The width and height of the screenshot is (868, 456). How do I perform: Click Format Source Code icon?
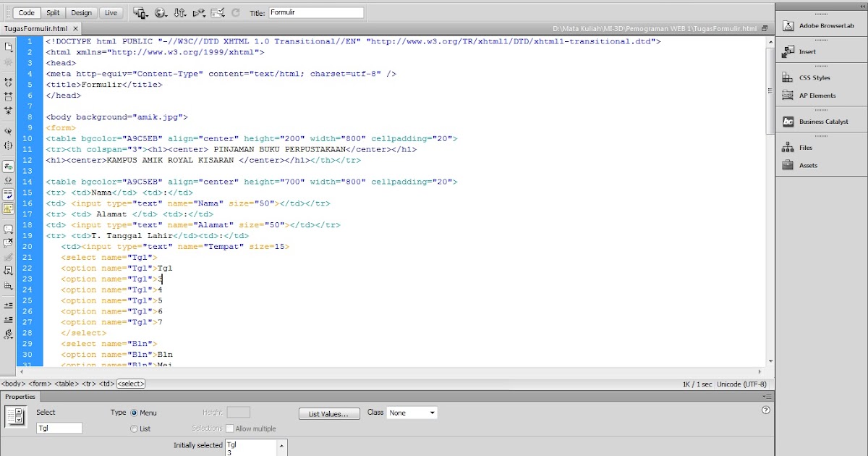[x=9, y=334]
